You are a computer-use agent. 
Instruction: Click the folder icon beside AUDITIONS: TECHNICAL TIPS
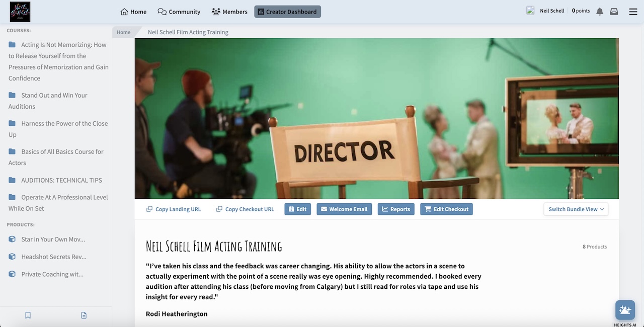coord(12,180)
